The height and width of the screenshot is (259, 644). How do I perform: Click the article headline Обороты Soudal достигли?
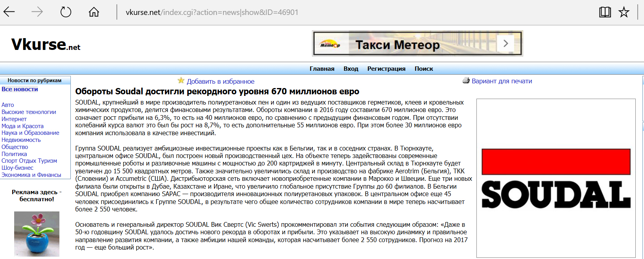point(217,92)
